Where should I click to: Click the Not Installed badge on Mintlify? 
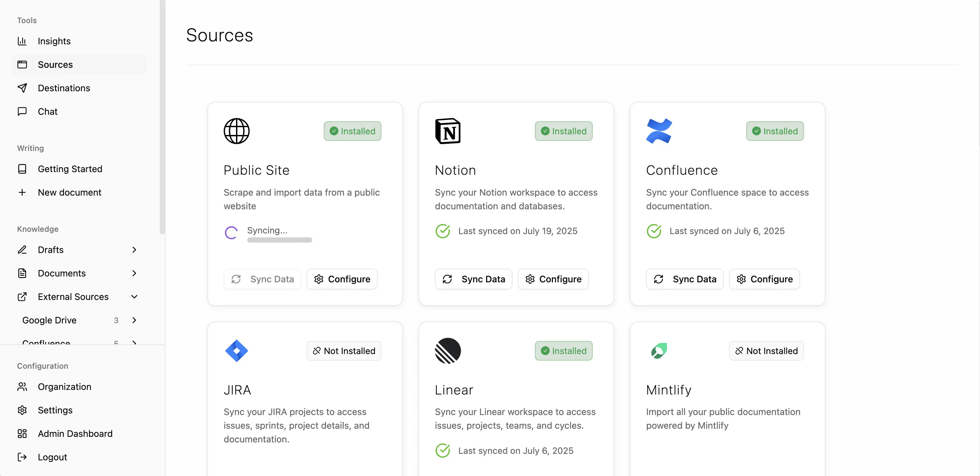click(766, 351)
